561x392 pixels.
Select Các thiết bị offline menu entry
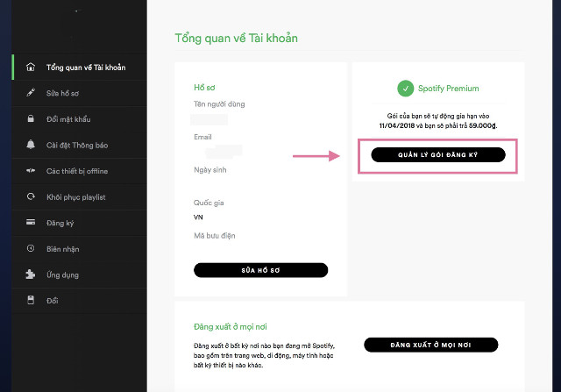tap(77, 170)
